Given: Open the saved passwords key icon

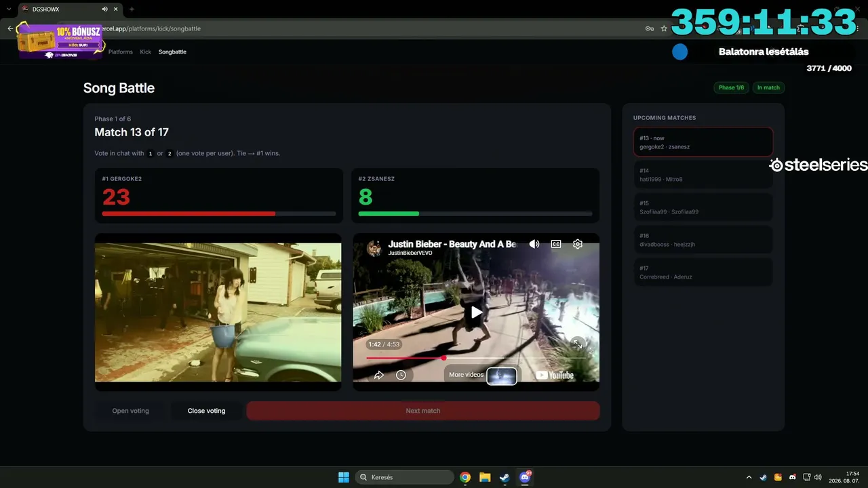Looking at the screenshot, I should point(650,28).
